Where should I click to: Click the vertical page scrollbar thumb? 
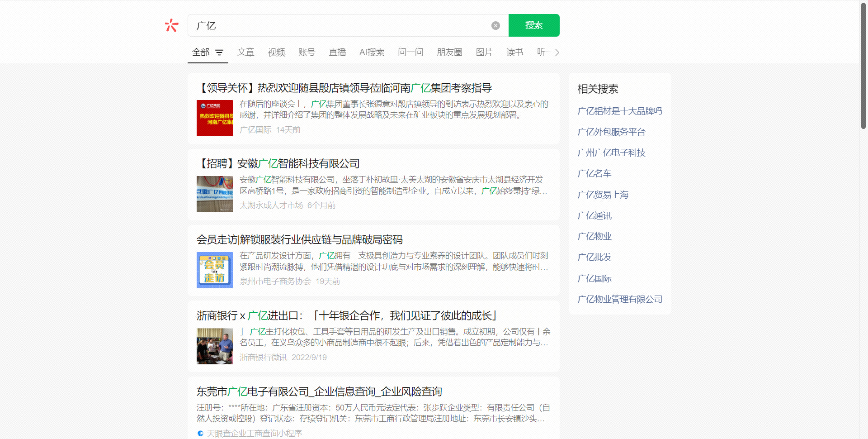click(x=863, y=66)
